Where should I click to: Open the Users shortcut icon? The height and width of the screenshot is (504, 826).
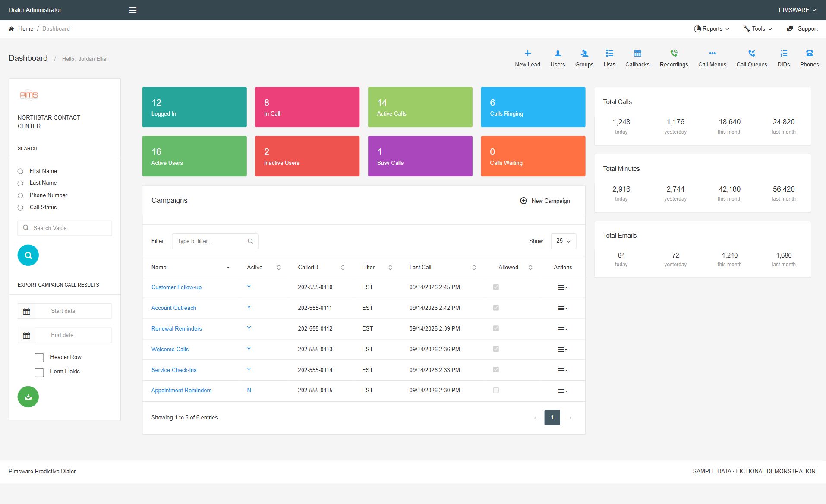click(x=558, y=54)
